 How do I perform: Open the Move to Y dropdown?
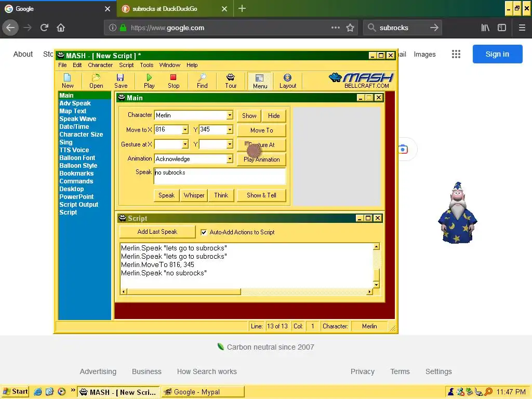[230, 129]
